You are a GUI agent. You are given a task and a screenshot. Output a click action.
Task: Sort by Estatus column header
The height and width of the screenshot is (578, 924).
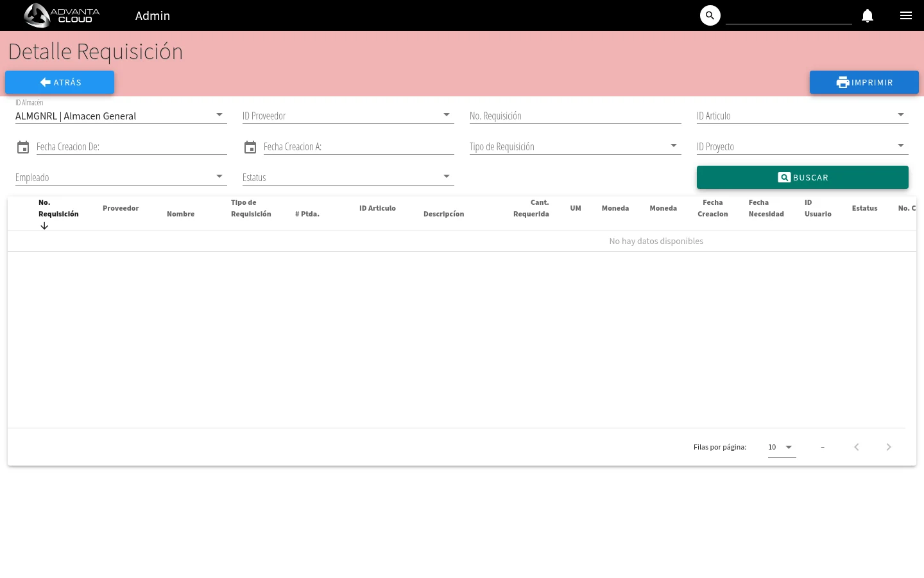coord(864,208)
